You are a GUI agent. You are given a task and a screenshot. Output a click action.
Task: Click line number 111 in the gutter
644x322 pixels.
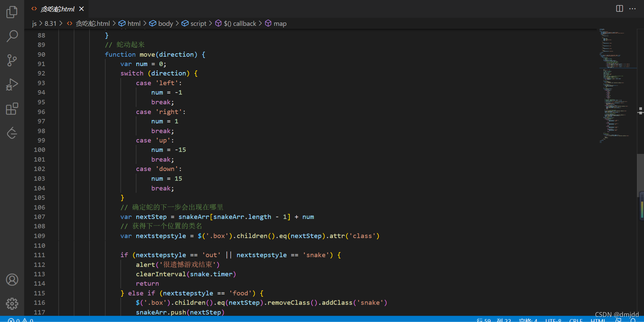39,255
